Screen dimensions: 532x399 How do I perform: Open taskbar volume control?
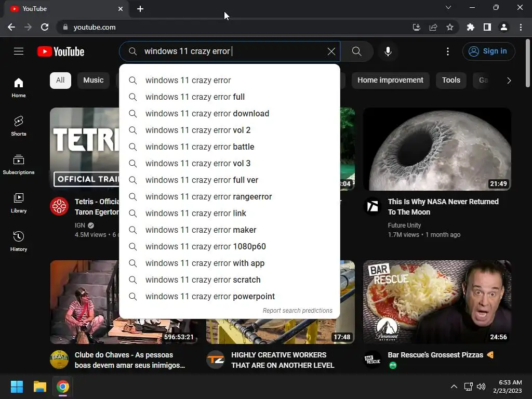tap(481, 387)
